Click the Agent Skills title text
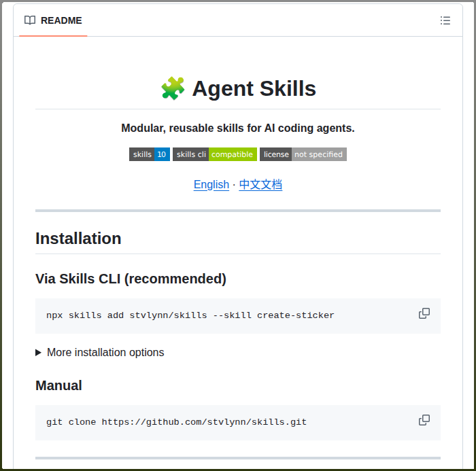 tap(254, 88)
